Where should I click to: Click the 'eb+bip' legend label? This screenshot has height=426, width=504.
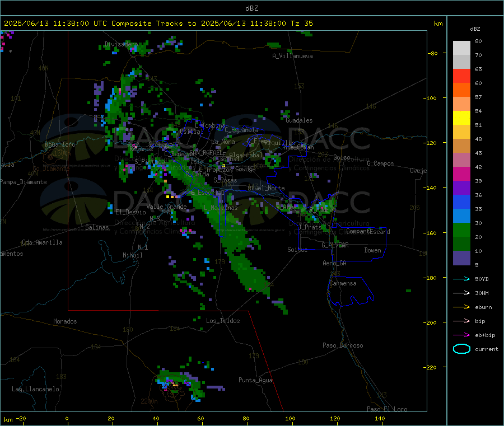[x=485, y=335]
